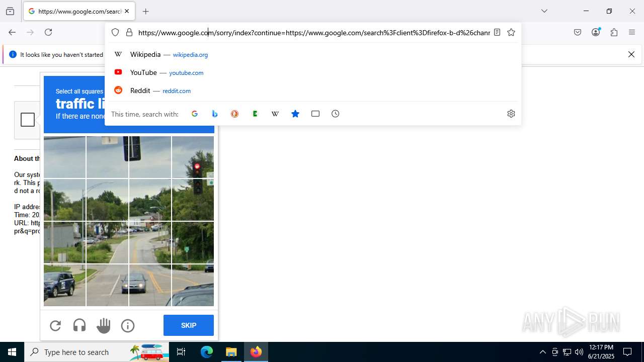Search this time with Bing
The width and height of the screenshot is (644, 362).
215,114
